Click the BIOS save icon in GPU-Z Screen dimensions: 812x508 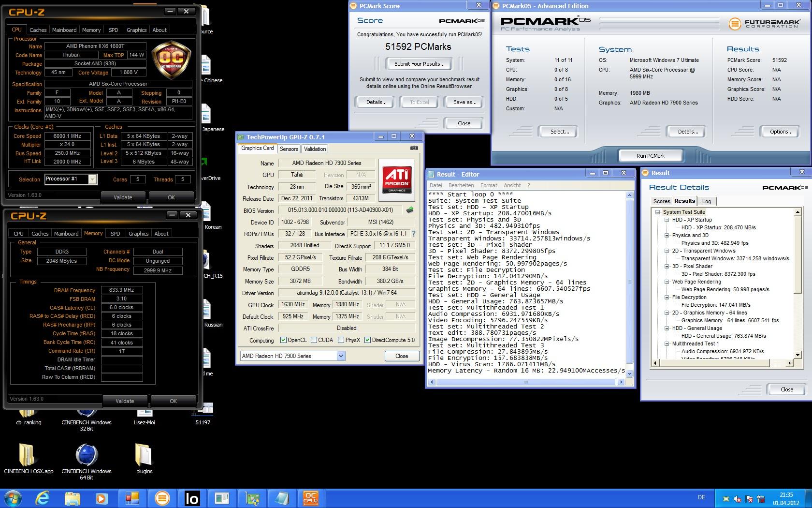pyautogui.click(x=410, y=210)
